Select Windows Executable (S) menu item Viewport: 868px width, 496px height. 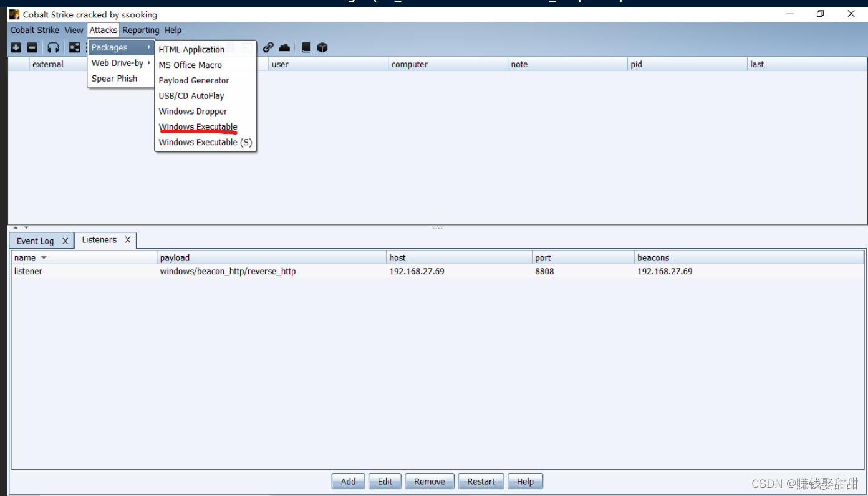205,143
